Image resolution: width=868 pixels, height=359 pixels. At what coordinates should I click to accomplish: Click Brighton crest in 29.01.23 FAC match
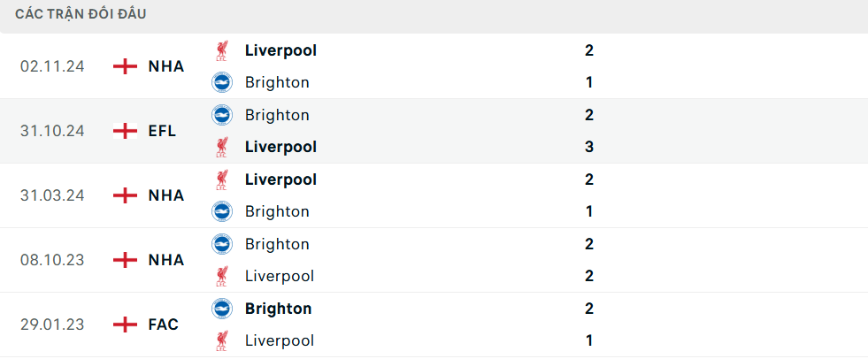222,309
